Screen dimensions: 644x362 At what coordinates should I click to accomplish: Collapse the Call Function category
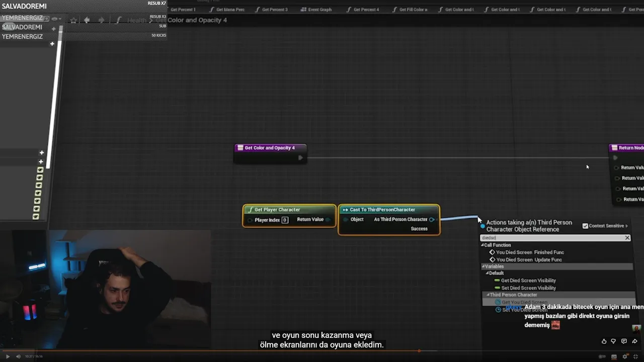[x=482, y=245]
